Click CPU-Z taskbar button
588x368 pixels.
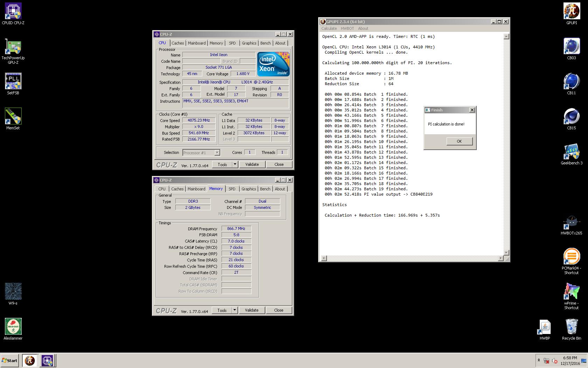pyautogui.click(x=47, y=360)
